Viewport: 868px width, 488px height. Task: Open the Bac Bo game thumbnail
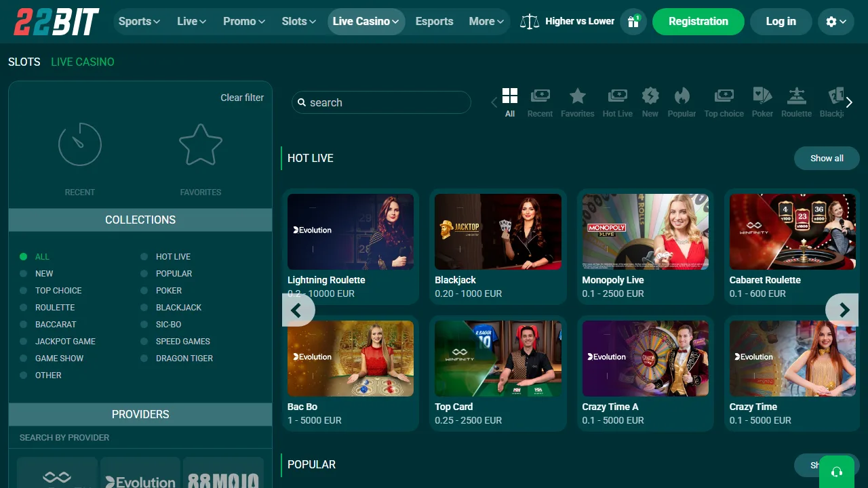[351, 359]
